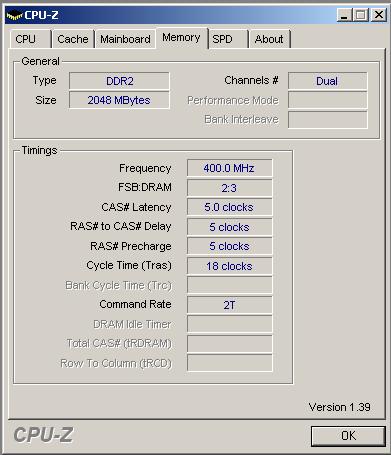
Task: Click the disabled maximize button
Action: [x=361, y=15]
